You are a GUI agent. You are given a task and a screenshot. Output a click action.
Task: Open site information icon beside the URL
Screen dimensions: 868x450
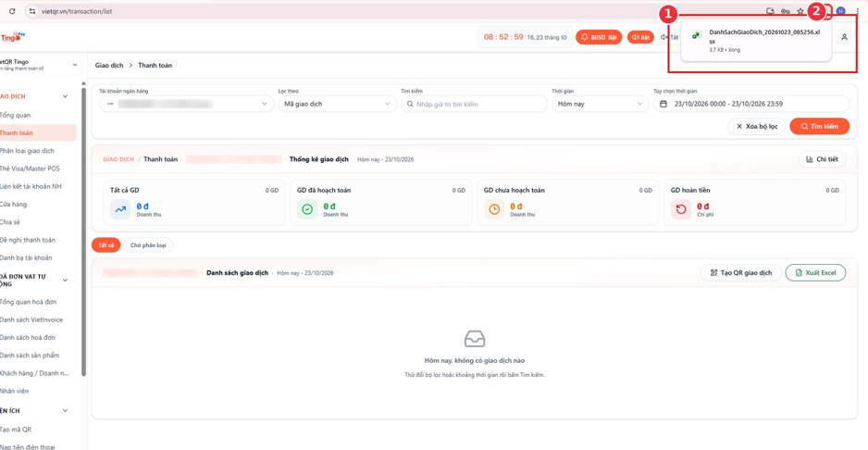[32, 10]
